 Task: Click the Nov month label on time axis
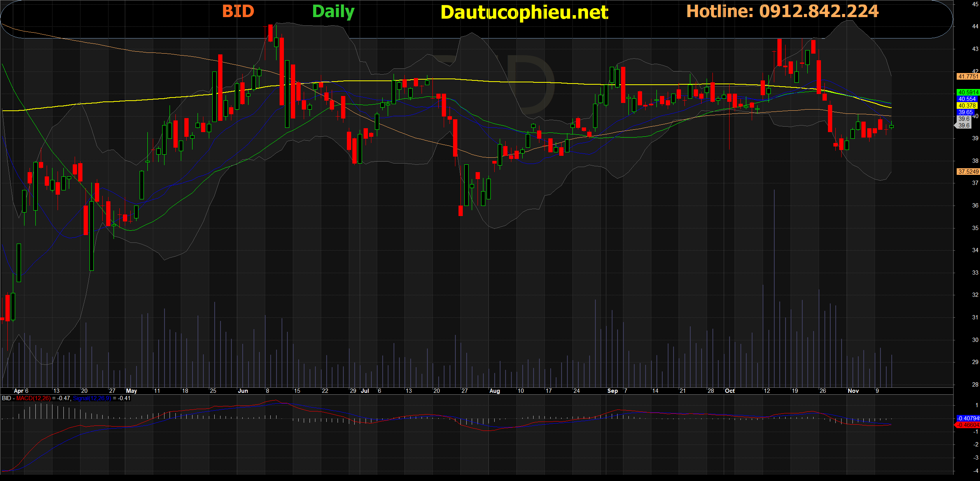click(x=853, y=391)
